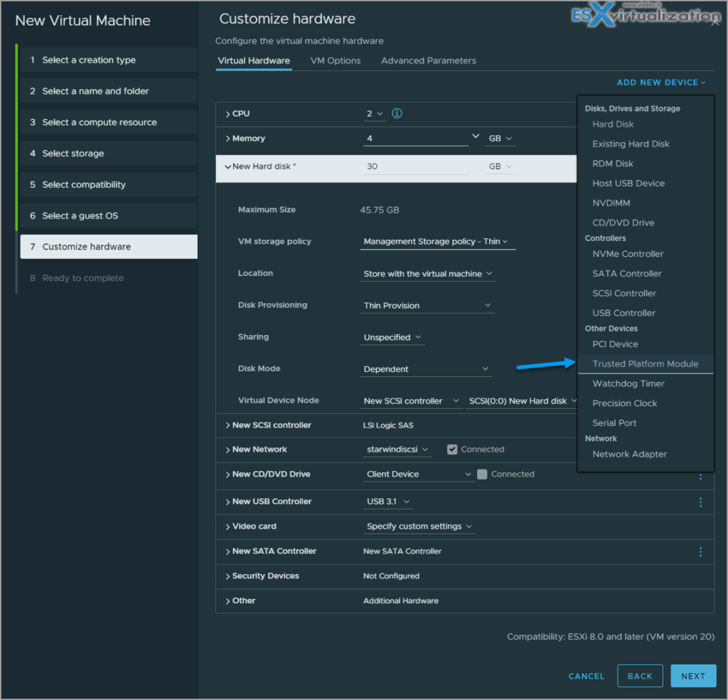Open the Disk Mode dropdown
The image size is (728, 700).
coord(425,368)
